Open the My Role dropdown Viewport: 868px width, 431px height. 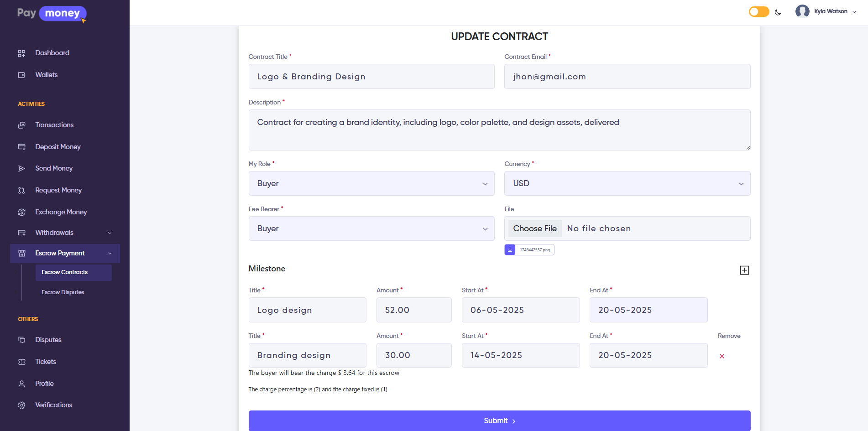371,183
